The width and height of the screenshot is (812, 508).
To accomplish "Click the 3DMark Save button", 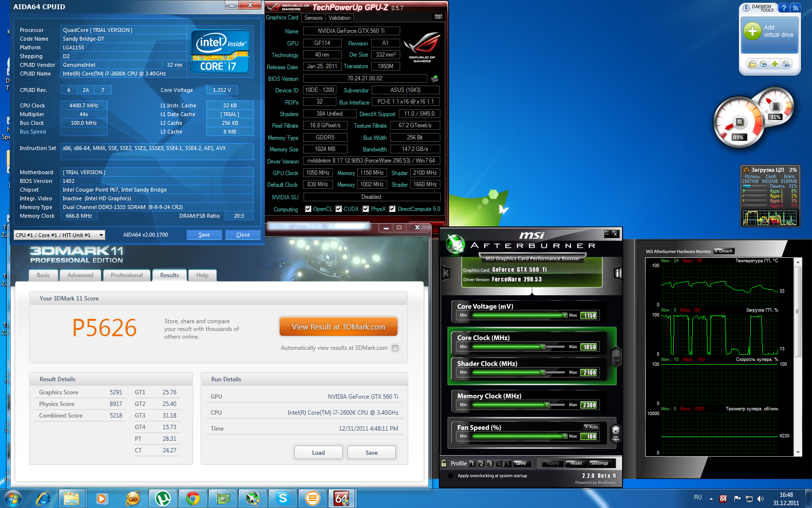I will [x=372, y=453].
